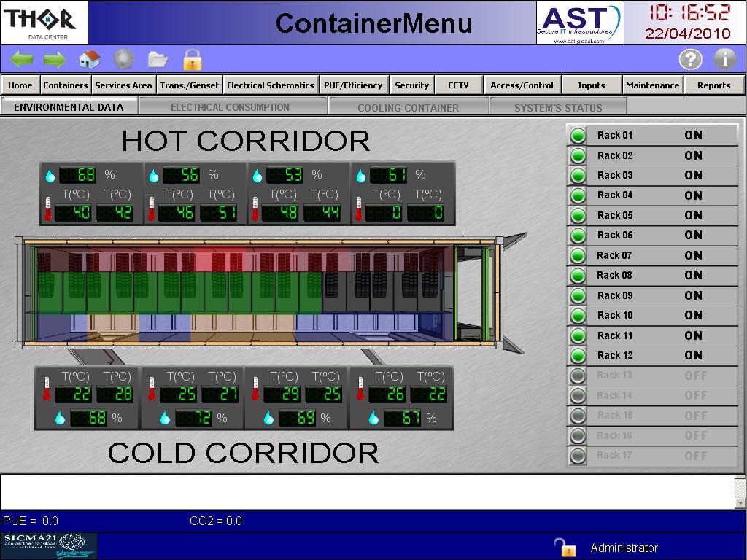Open the Cooling Container tab
The height and width of the screenshot is (560, 747).
[x=408, y=107]
